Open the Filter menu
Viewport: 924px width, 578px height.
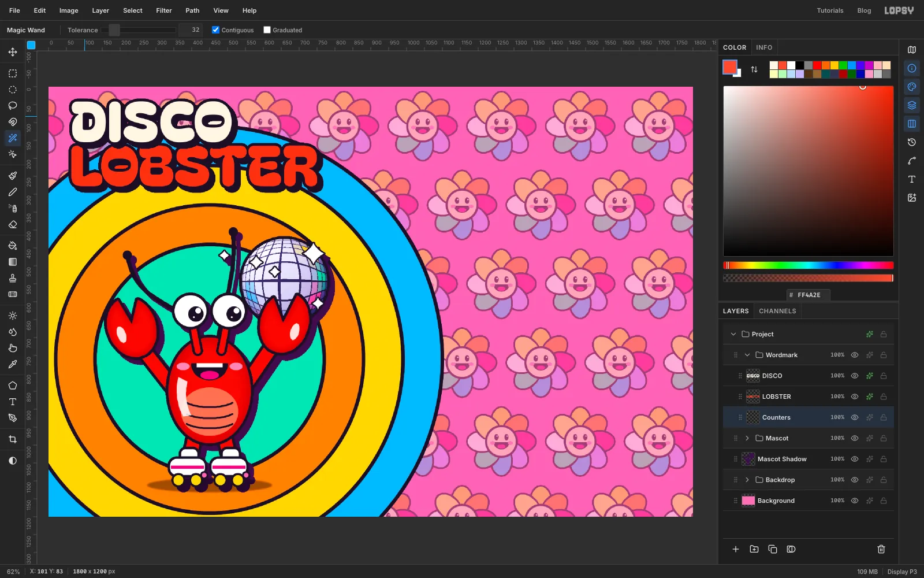pos(164,10)
